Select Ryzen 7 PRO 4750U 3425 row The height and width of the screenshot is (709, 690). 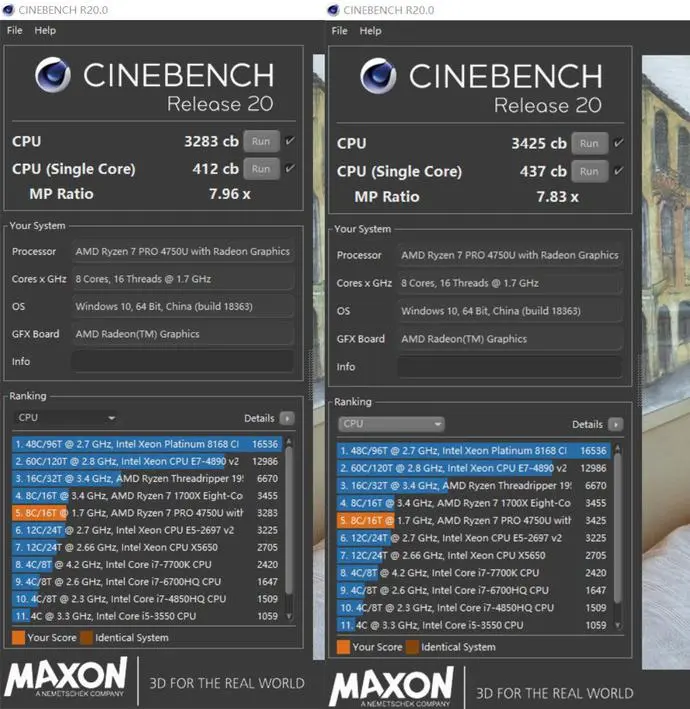473,520
